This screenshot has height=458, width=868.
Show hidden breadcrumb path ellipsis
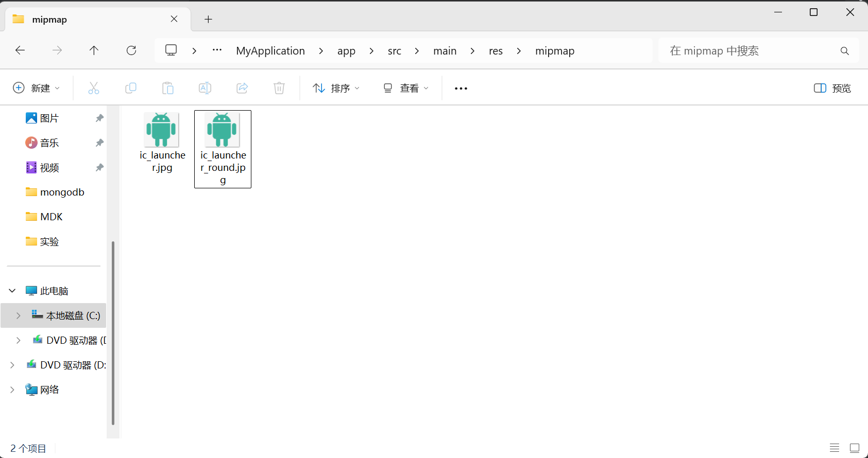point(217,50)
